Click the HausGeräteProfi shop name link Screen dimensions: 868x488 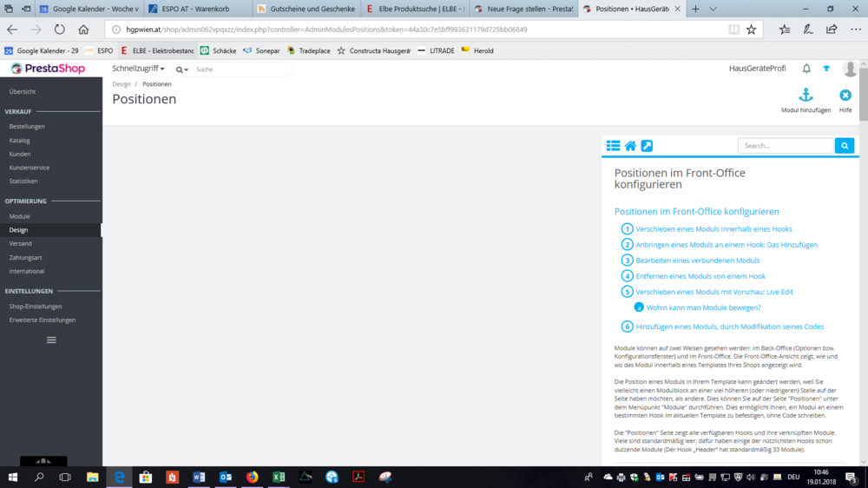[757, 68]
